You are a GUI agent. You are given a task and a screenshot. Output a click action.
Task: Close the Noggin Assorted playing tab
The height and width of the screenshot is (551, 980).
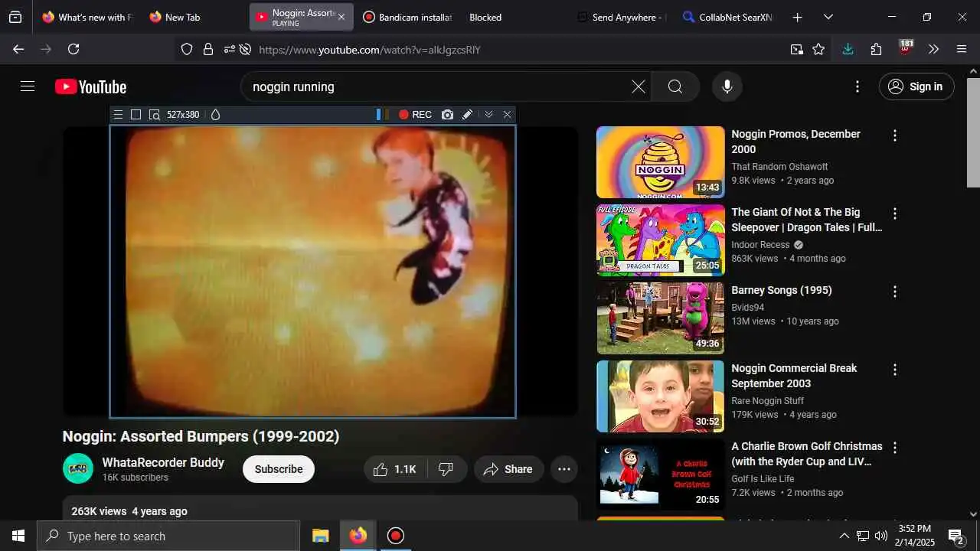tap(341, 17)
